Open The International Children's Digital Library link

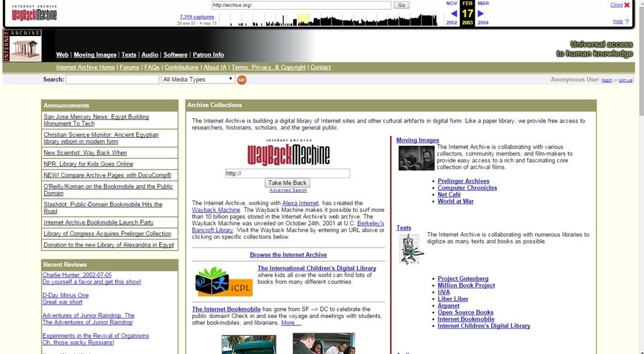317,268
